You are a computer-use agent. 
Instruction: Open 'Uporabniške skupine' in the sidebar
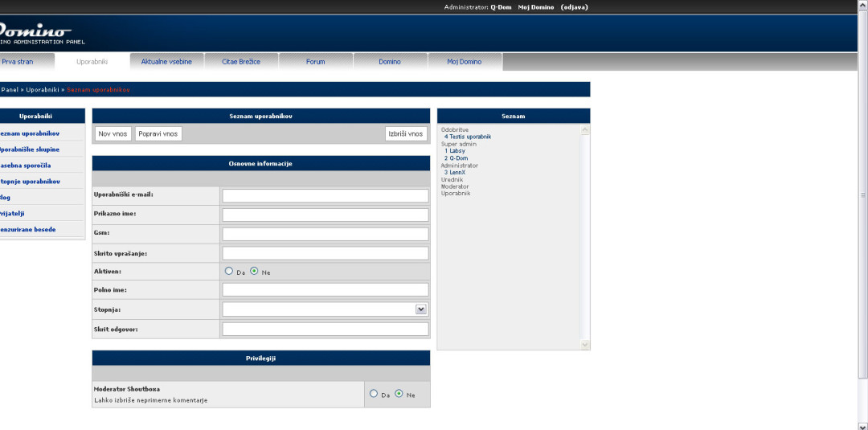(x=31, y=149)
